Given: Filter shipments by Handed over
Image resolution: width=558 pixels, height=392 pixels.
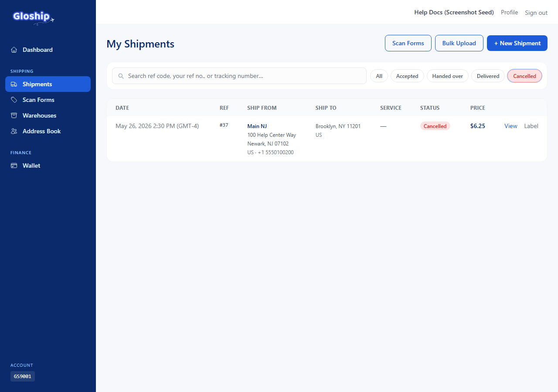Looking at the screenshot, I should click(x=448, y=76).
